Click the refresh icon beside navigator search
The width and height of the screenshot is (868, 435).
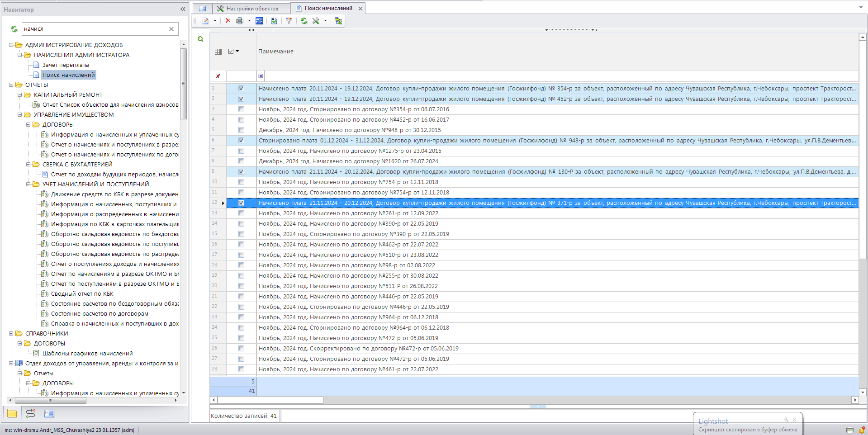click(14, 29)
